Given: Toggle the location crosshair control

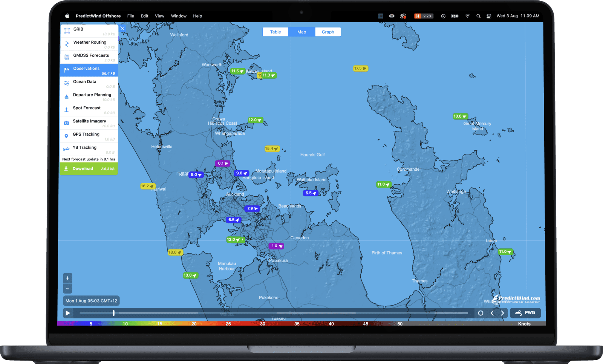Looking at the screenshot, I should click(x=481, y=313).
